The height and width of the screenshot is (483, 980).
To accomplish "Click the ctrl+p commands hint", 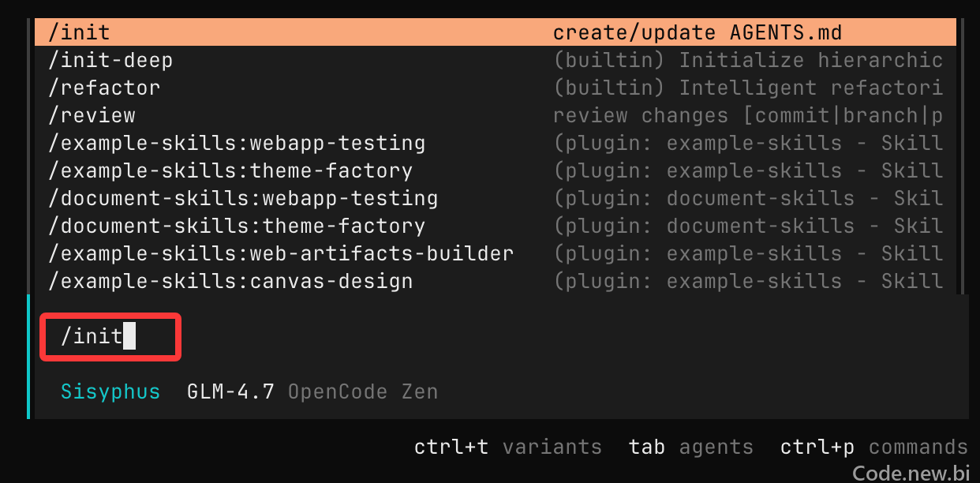I will click(x=874, y=447).
